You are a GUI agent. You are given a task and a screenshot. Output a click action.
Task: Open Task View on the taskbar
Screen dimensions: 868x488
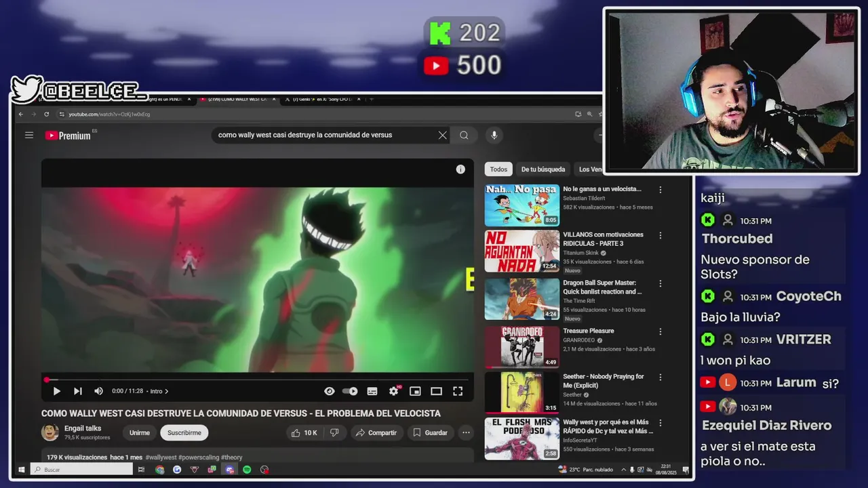click(141, 469)
